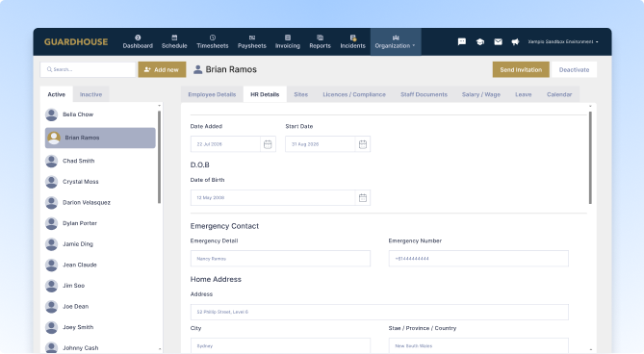Click the home Address field
The height and width of the screenshot is (354, 644).
[x=379, y=313]
